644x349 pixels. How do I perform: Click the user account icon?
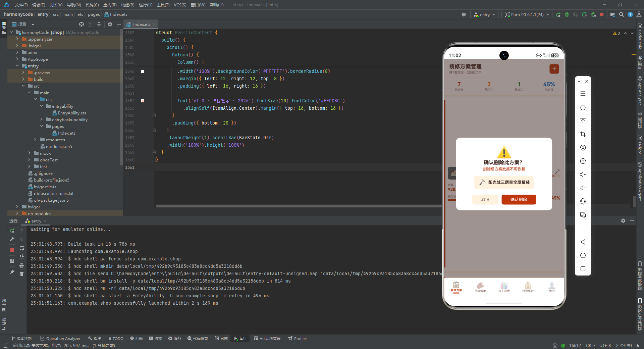pos(639,14)
